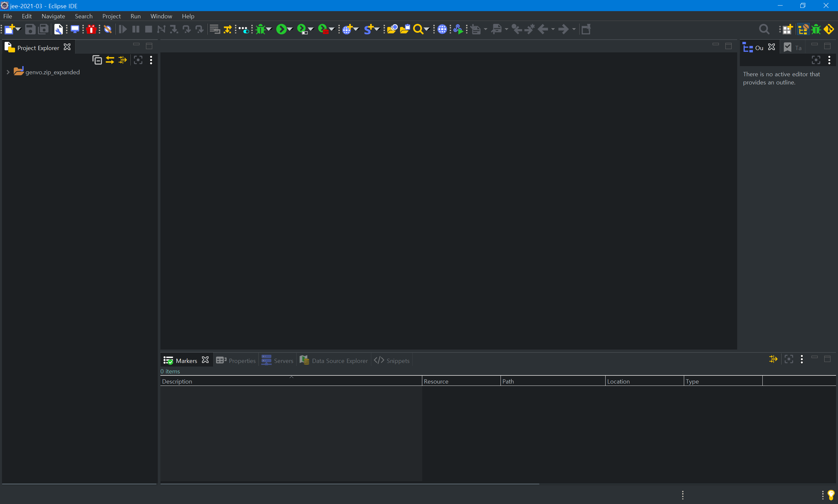Image resolution: width=838 pixels, height=504 pixels.
Task: Click the green Run button
Action: 281,29
